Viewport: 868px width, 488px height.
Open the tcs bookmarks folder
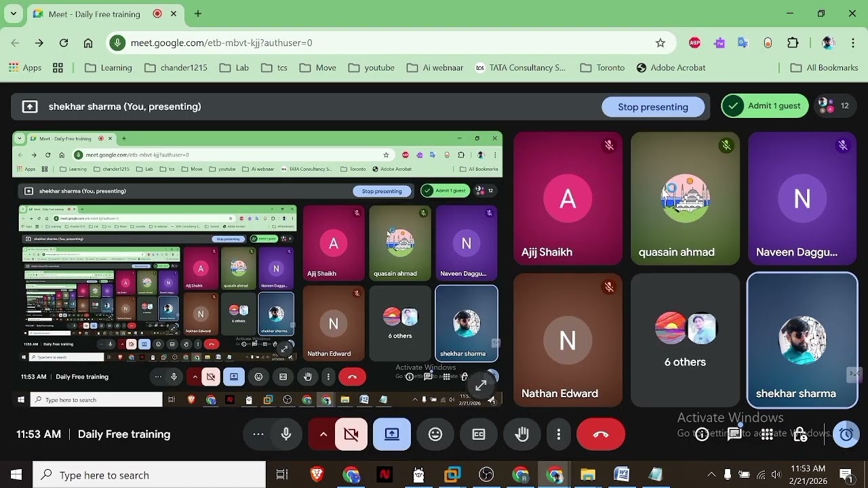275,68
